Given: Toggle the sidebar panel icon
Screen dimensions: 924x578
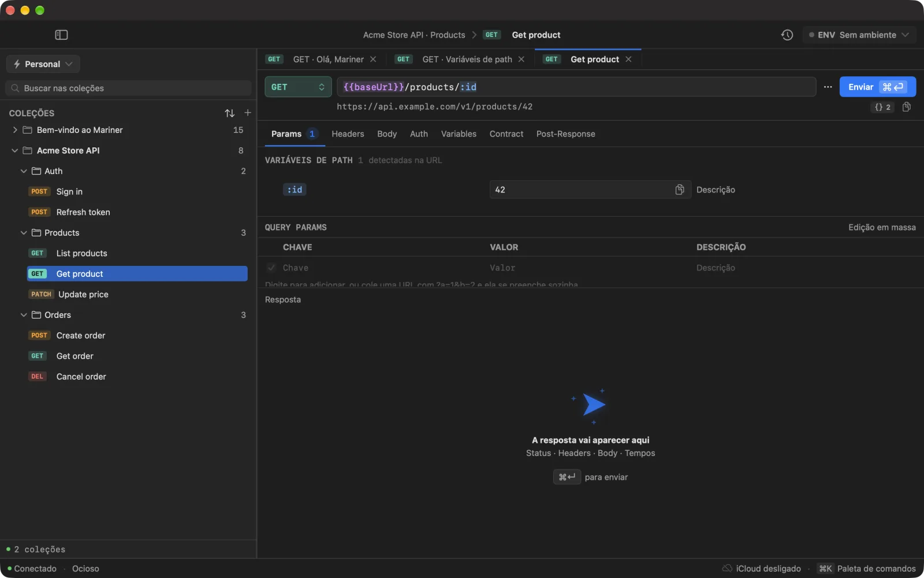Looking at the screenshot, I should click(61, 35).
